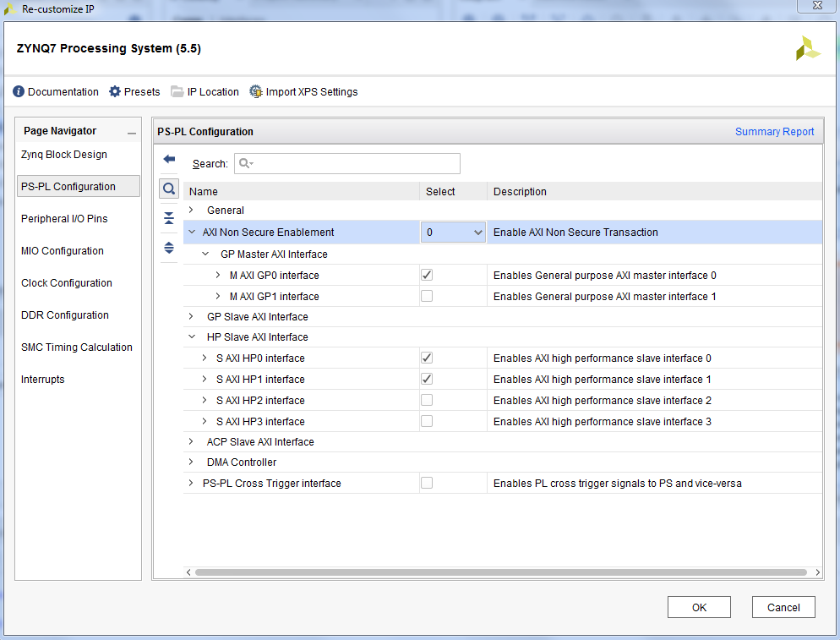Click the Expand All icon
Image resolution: width=840 pixels, height=640 pixels.
tap(169, 248)
